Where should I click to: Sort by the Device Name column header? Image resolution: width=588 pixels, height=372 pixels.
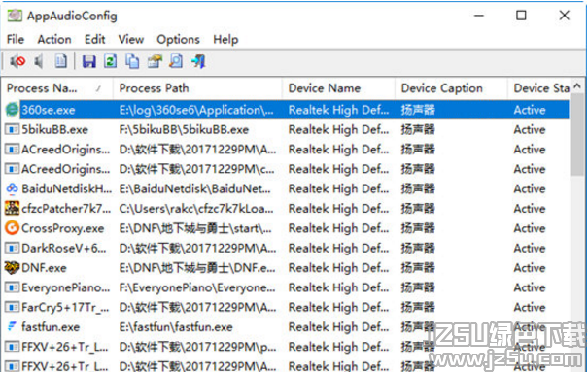pyautogui.click(x=338, y=88)
